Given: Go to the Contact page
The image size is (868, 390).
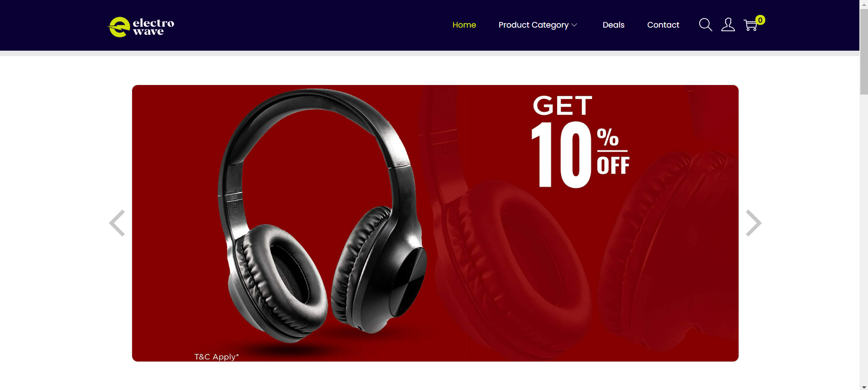Looking at the screenshot, I should click(x=663, y=25).
